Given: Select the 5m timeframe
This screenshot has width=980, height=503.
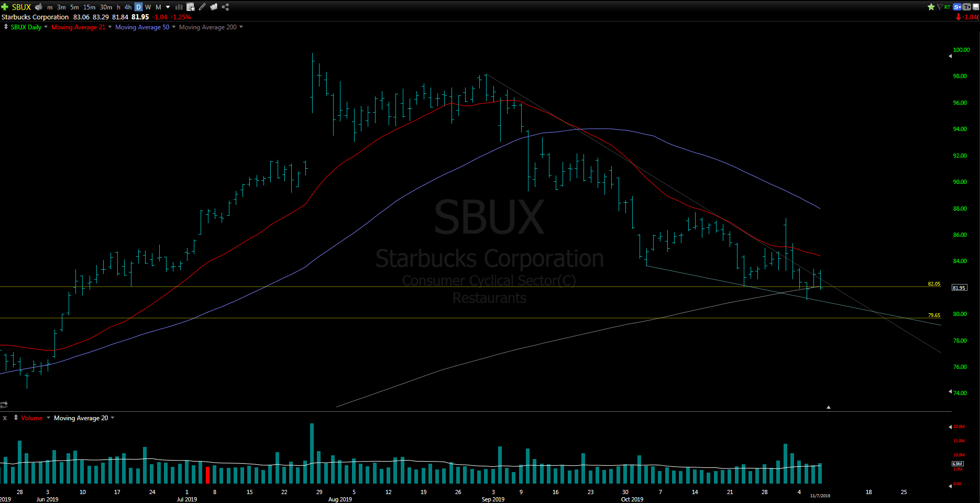Looking at the screenshot, I should tap(74, 7).
